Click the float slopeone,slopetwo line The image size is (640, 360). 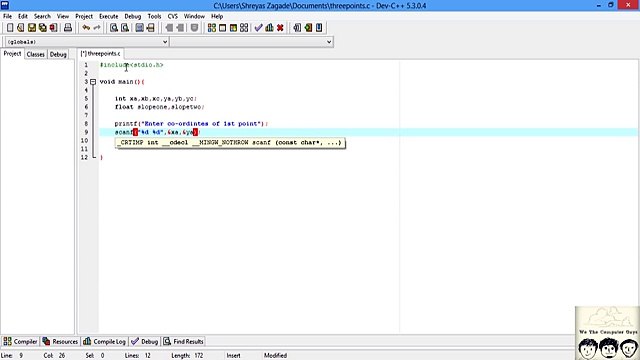(160, 107)
